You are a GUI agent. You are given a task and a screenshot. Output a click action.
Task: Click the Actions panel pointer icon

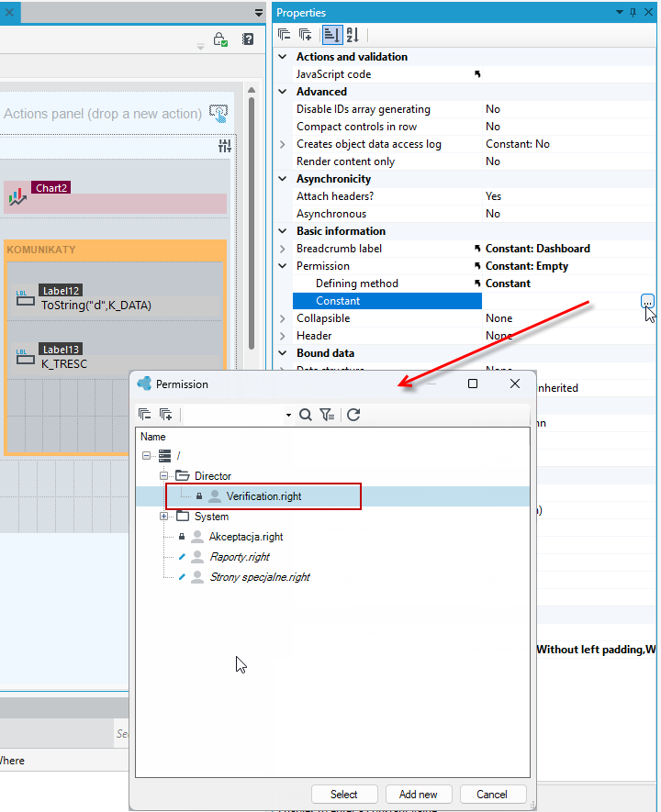tap(218, 114)
